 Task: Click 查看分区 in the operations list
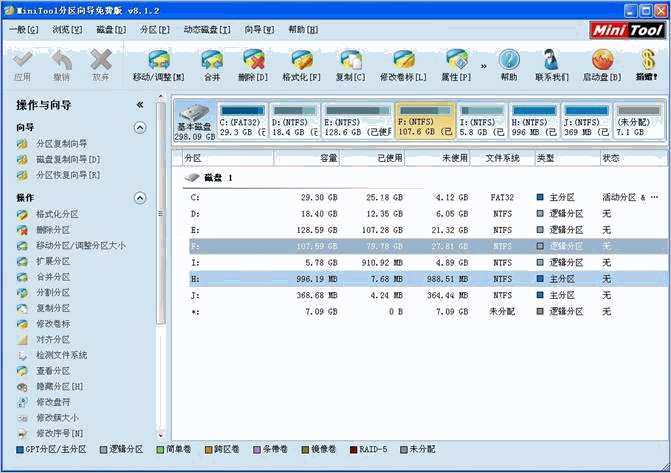[x=53, y=371]
